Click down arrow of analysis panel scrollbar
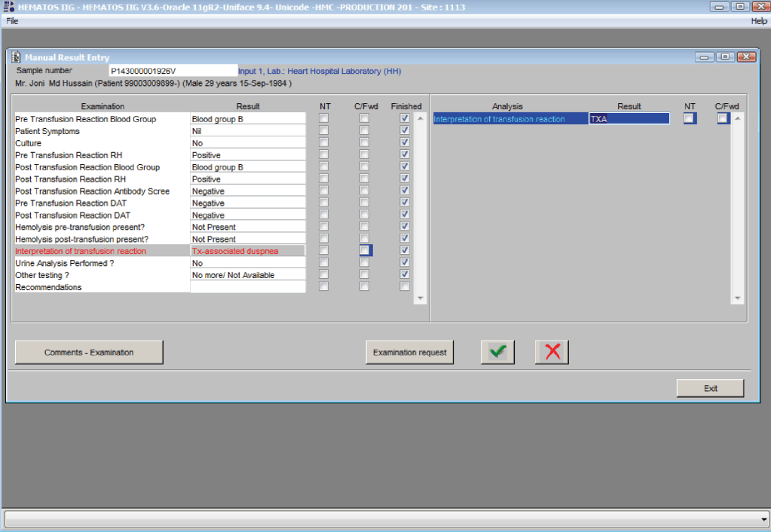This screenshot has height=532, width=771. click(738, 298)
